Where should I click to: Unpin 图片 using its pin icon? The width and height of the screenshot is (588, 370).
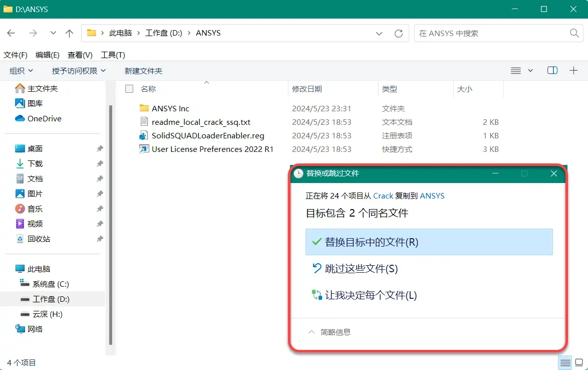coord(100,194)
